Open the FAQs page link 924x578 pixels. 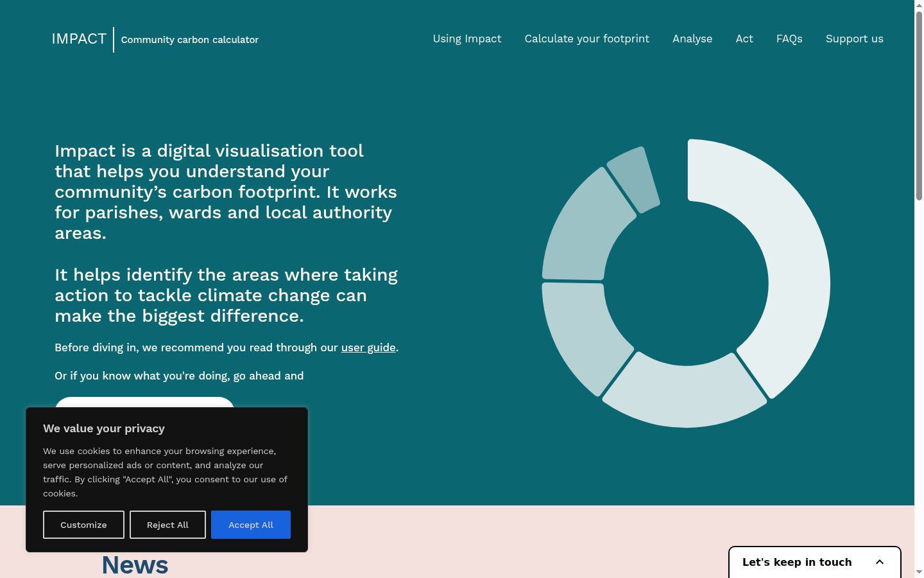(789, 39)
